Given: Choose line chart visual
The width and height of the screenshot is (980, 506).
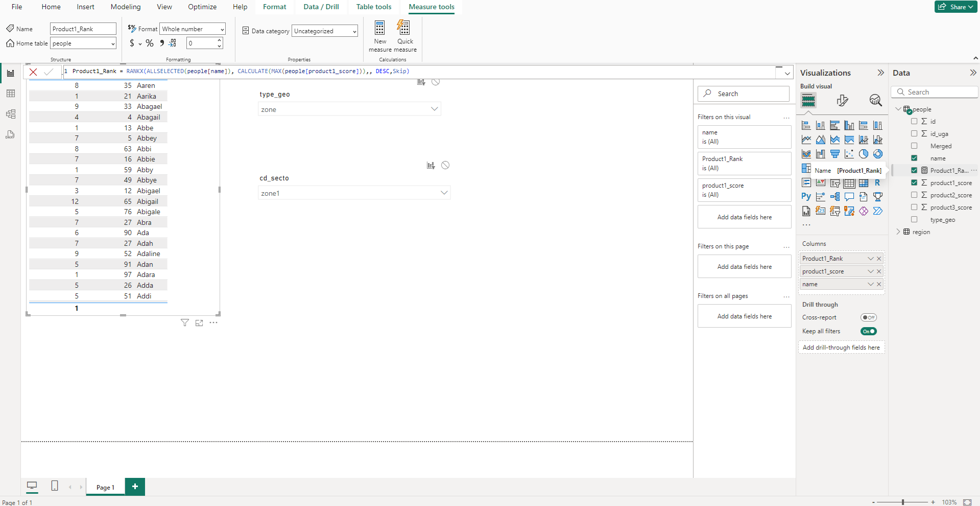Looking at the screenshot, I should tap(806, 140).
